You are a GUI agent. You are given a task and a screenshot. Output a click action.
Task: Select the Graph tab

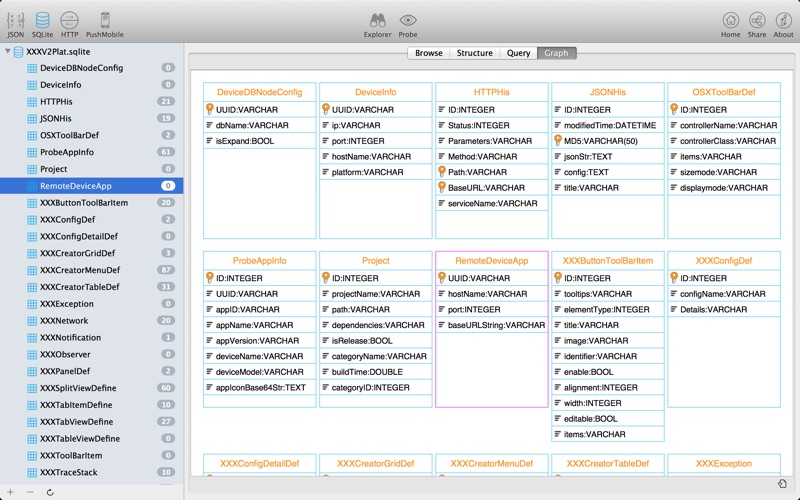(556, 53)
